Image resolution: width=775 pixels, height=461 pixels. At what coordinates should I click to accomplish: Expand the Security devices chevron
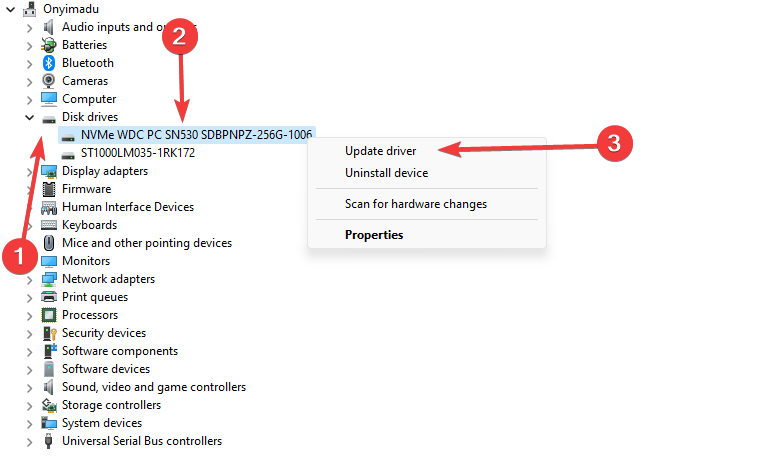coord(30,334)
